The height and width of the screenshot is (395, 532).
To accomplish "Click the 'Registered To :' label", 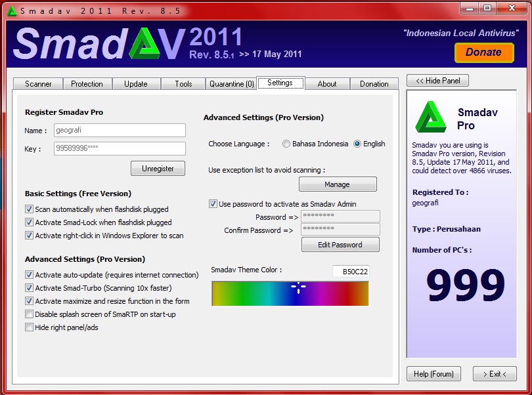I will [x=441, y=192].
